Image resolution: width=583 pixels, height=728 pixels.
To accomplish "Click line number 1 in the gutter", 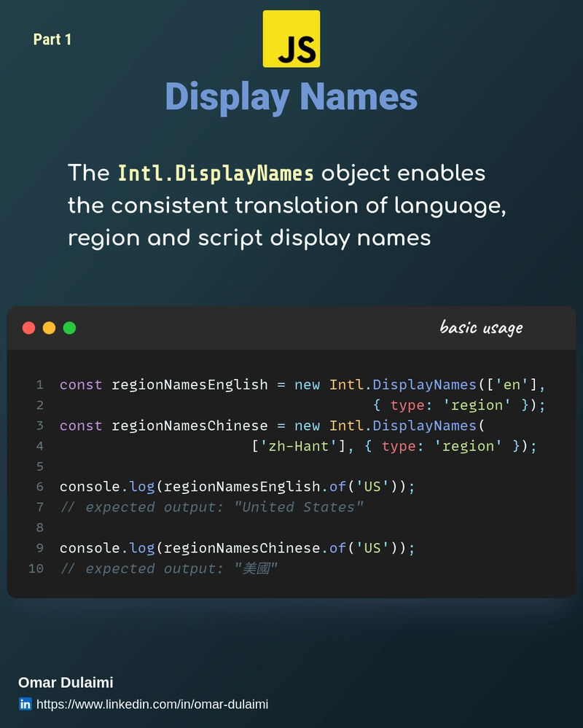I will 39,385.
